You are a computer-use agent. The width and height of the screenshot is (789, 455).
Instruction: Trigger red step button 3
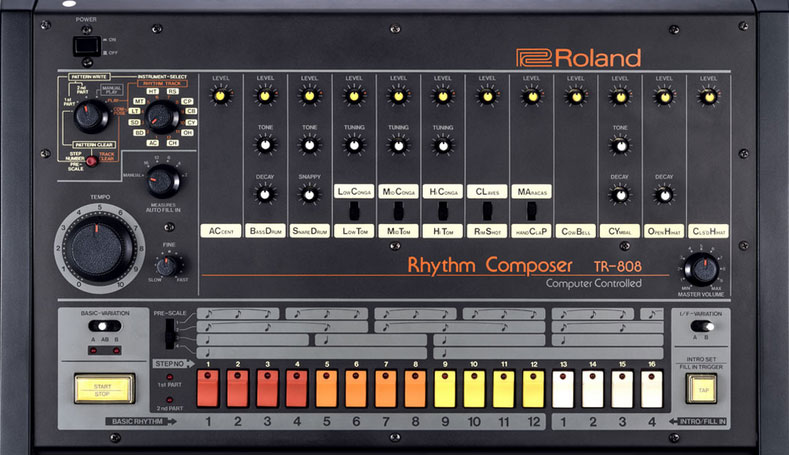click(267, 389)
